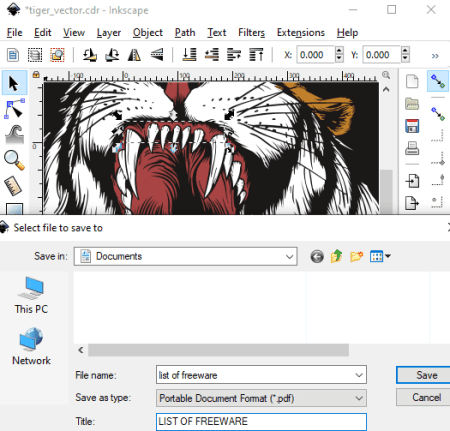This screenshot has height=431, width=450.
Task: Decrease Y coordinate spinner down arrow
Action: tap(405, 59)
